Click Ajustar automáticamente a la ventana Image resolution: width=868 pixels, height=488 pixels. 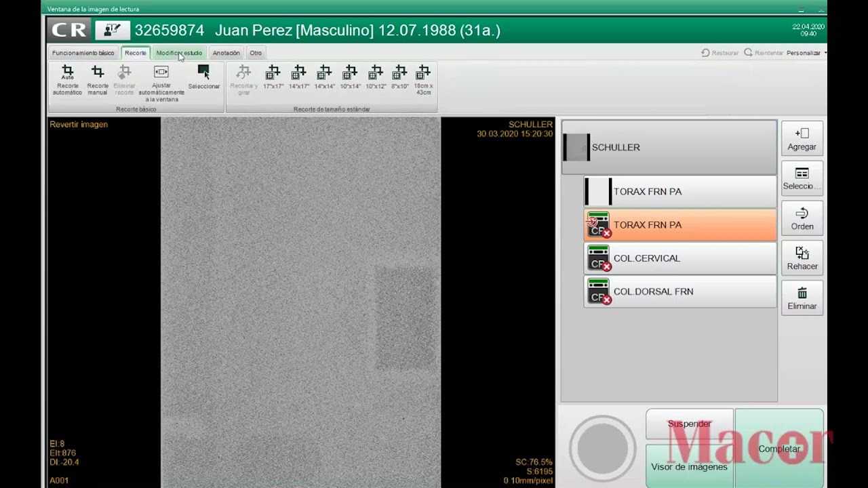(x=161, y=83)
